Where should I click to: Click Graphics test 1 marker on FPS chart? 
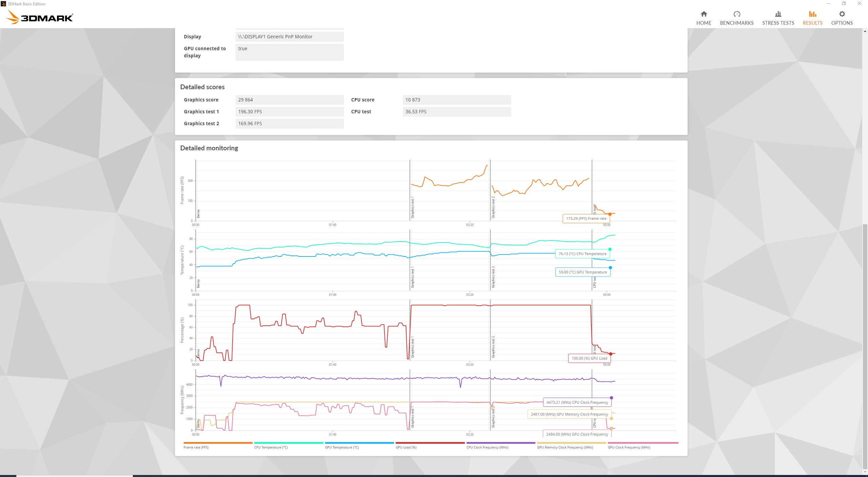pos(413,207)
